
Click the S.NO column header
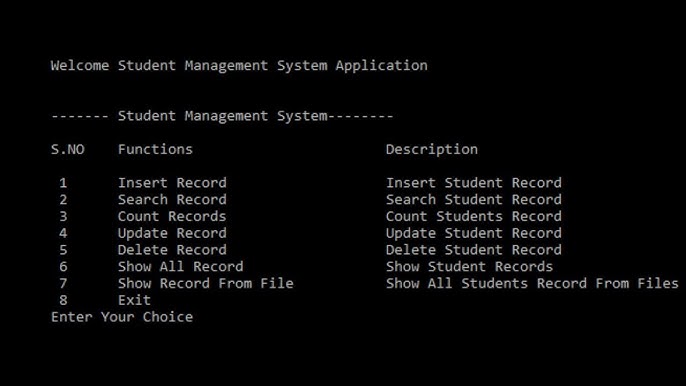(67, 149)
